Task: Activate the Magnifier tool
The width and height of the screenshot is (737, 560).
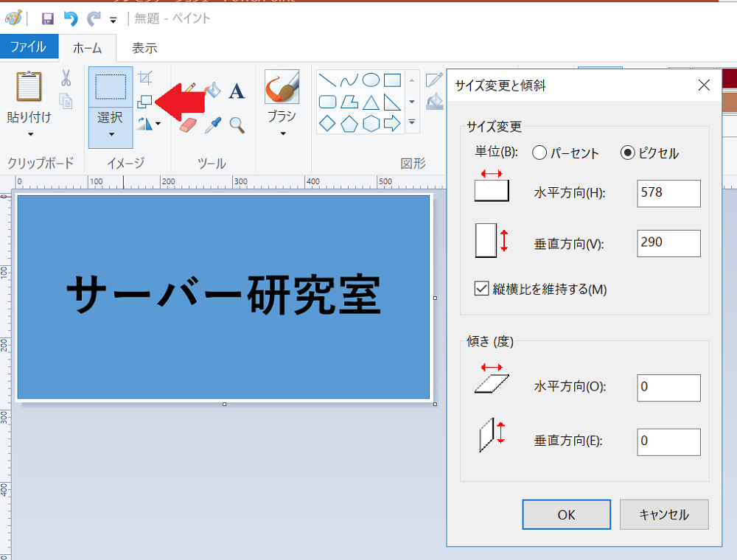Action: [x=237, y=125]
